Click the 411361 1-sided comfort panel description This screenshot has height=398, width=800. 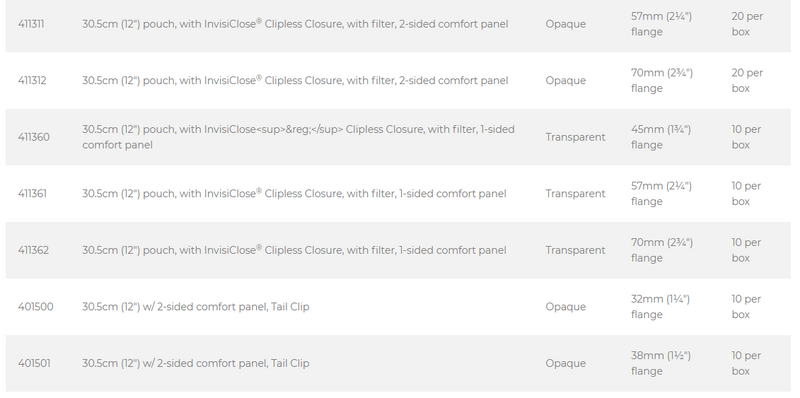coord(294,194)
